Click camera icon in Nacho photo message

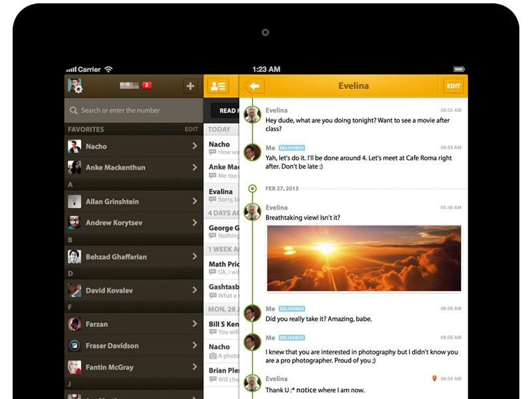(x=213, y=356)
